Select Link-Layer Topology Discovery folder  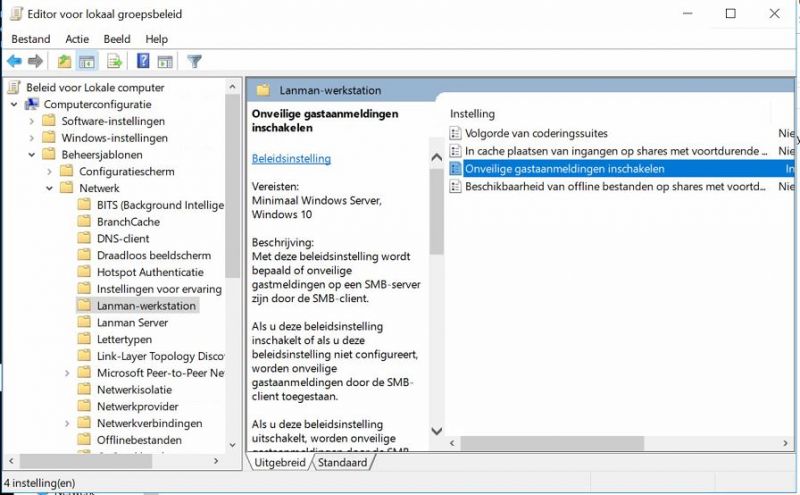[x=160, y=356]
